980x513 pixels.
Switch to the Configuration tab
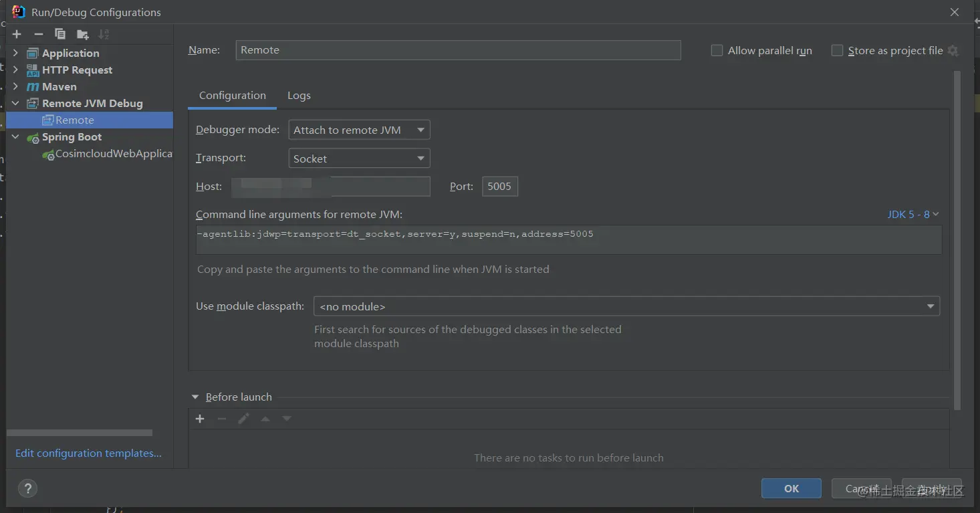233,96
